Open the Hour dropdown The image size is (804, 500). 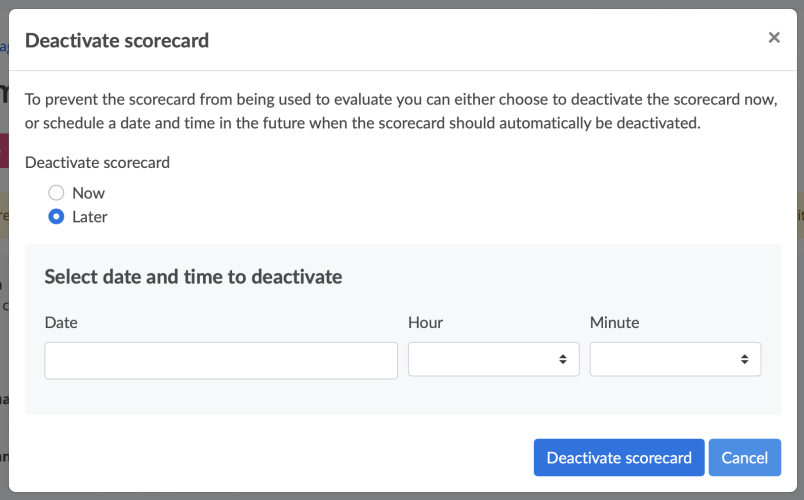(x=493, y=360)
